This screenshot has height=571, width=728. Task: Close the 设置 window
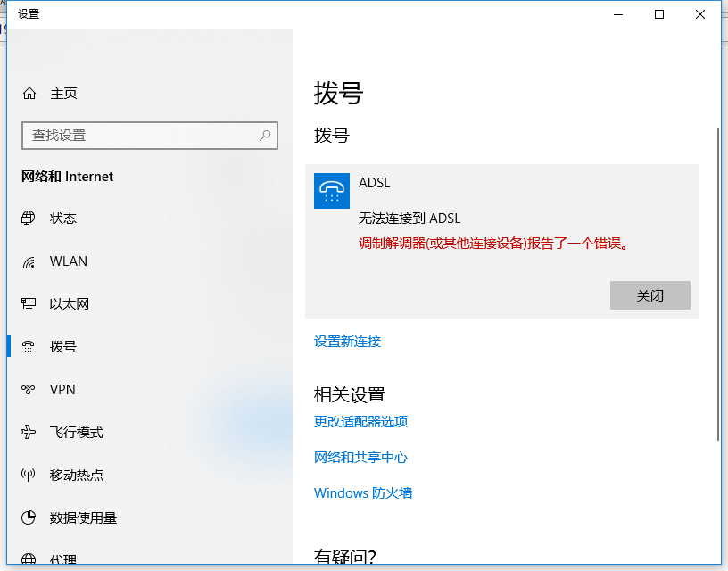pyautogui.click(x=700, y=14)
